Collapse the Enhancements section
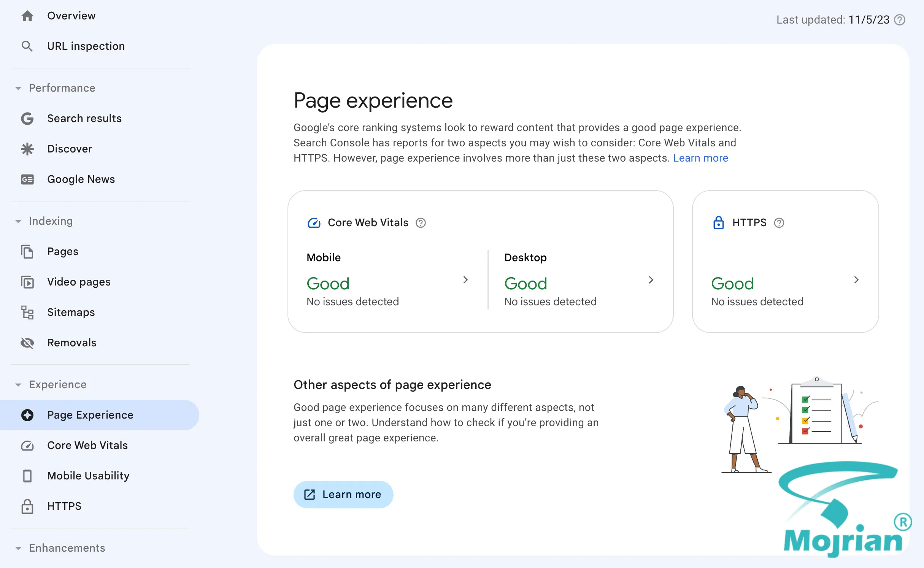 click(18, 548)
